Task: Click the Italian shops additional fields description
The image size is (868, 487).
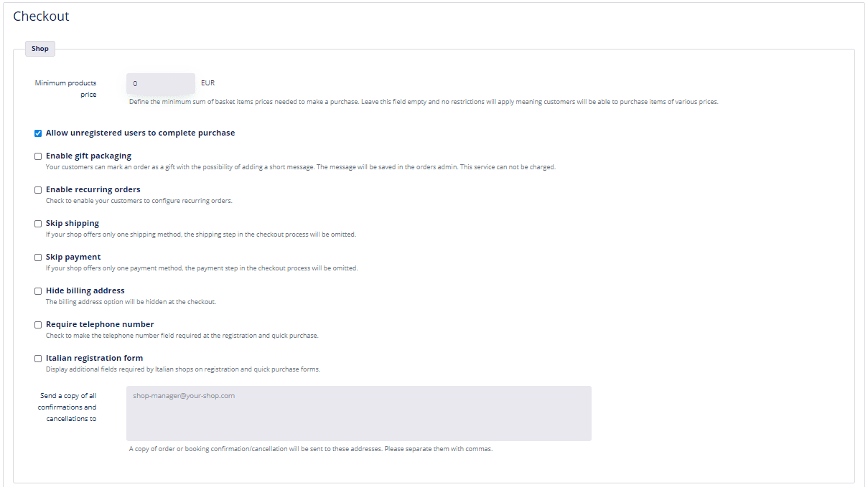Action: point(183,369)
